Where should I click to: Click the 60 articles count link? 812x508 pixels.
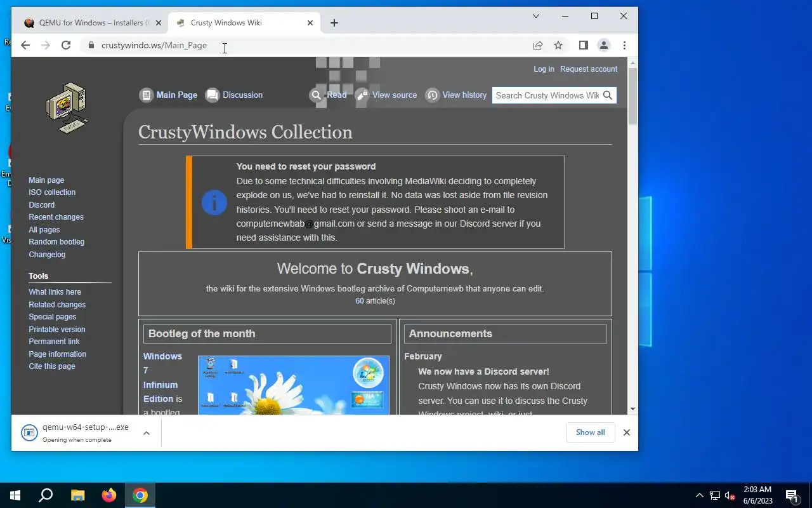tap(359, 301)
